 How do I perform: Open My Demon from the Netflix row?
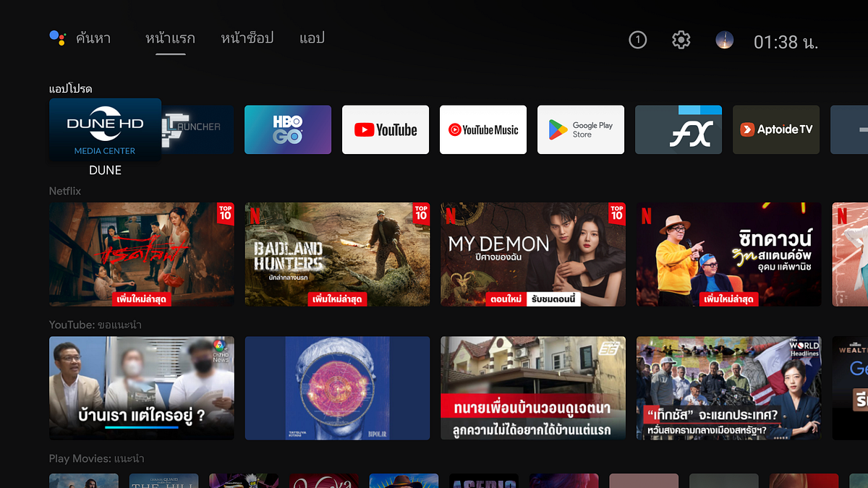tap(532, 254)
